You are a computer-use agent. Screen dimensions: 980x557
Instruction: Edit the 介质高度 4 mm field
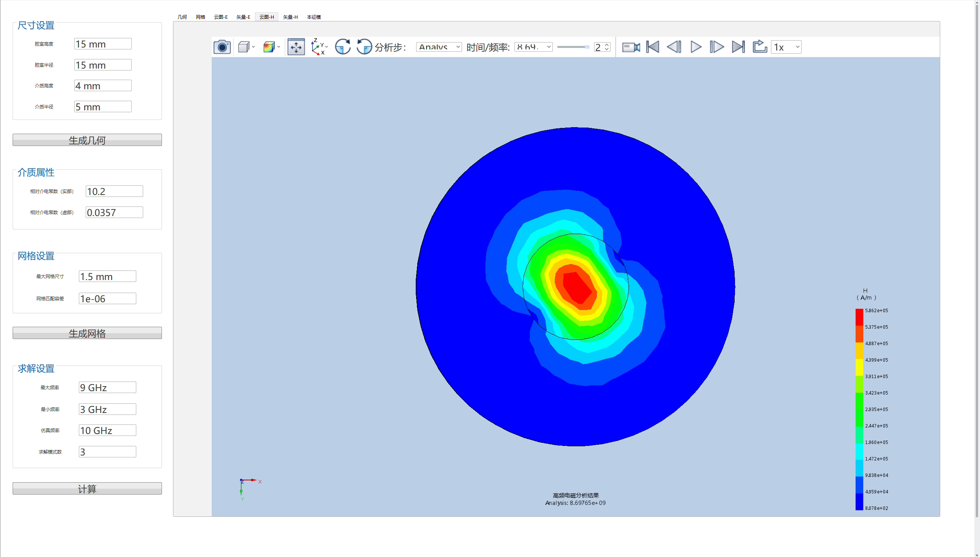[103, 85]
